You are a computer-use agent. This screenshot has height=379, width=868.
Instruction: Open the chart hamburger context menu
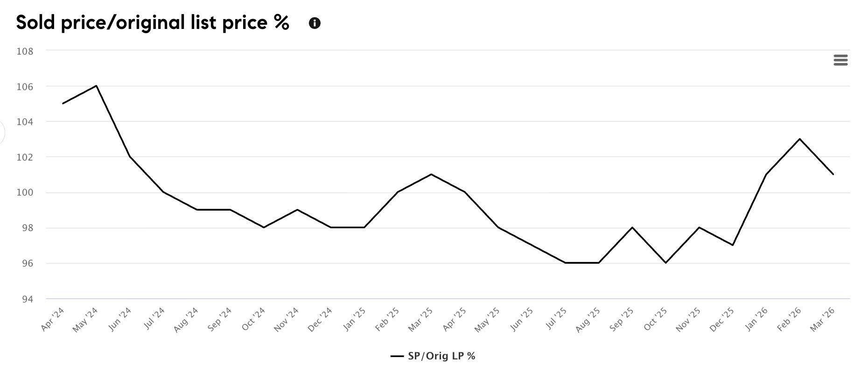840,60
